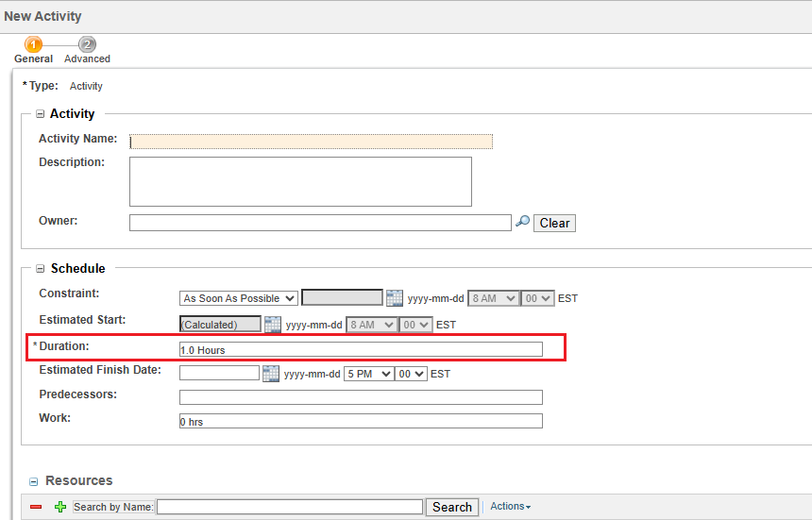Viewport: 812px width, 520px height.
Task: Click the Duration field
Action: coord(361,349)
